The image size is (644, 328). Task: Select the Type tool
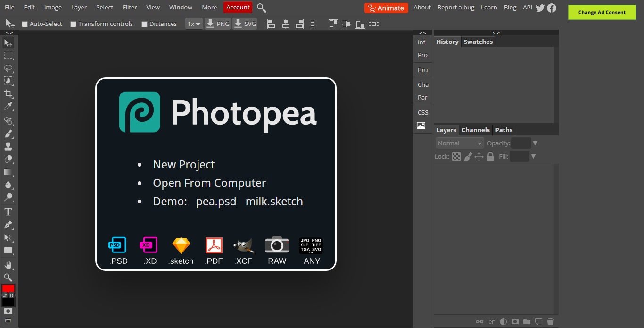(x=8, y=212)
